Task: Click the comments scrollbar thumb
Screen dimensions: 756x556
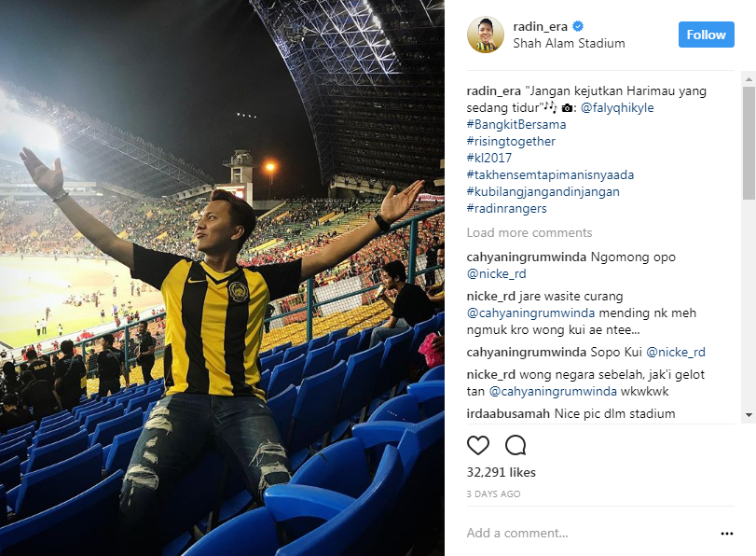Action: click(749, 144)
